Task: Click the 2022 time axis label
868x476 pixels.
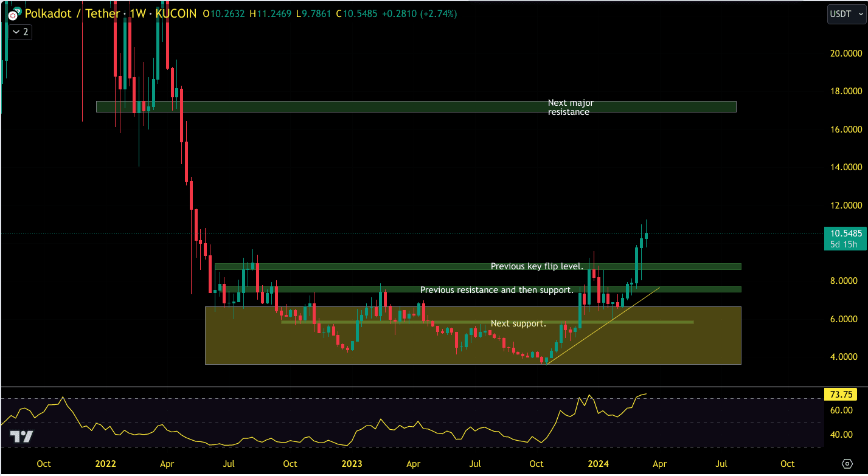Action: [105, 464]
